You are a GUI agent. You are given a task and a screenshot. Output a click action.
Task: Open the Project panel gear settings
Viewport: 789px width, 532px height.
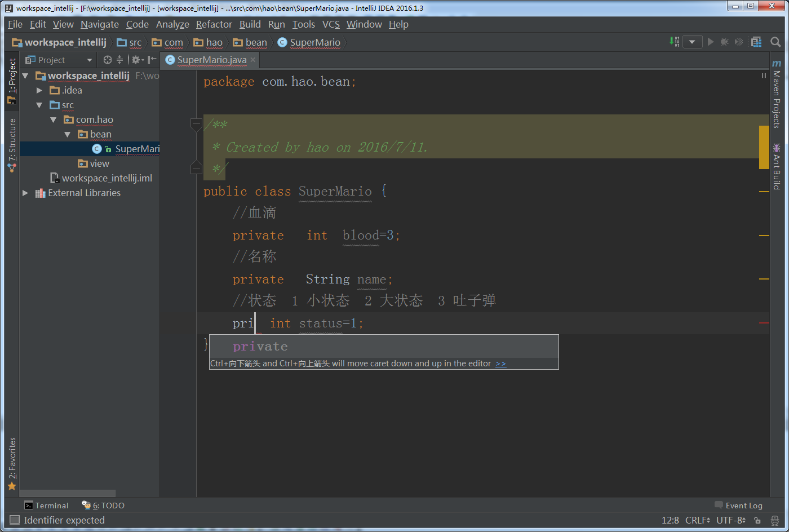(x=138, y=60)
